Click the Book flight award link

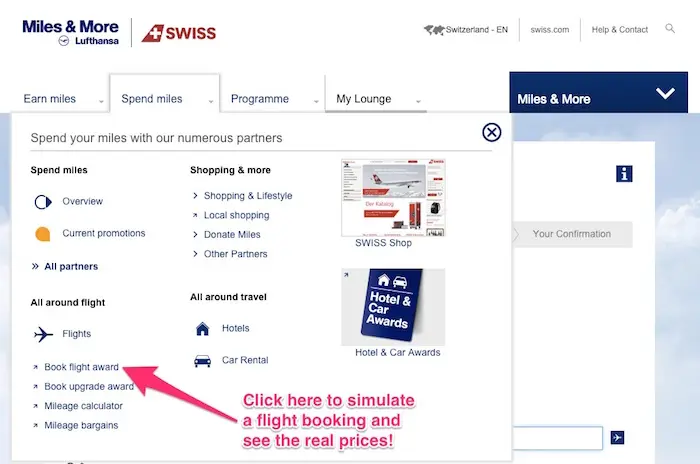(x=81, y=367)
